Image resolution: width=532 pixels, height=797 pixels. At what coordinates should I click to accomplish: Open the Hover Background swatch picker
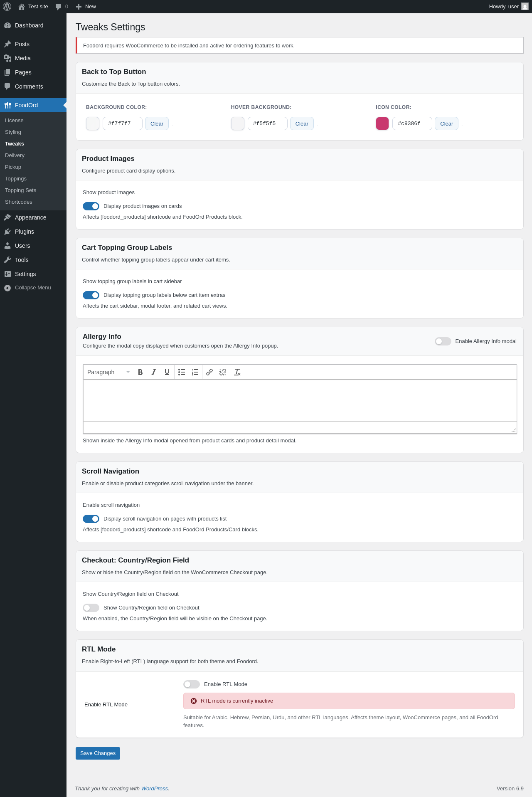point(238,123)
